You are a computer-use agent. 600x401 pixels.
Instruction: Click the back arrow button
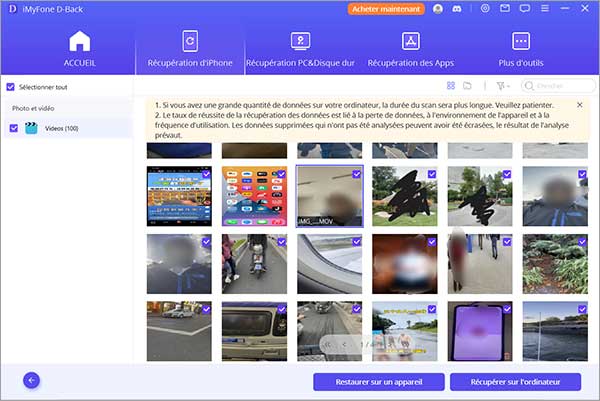31,380
